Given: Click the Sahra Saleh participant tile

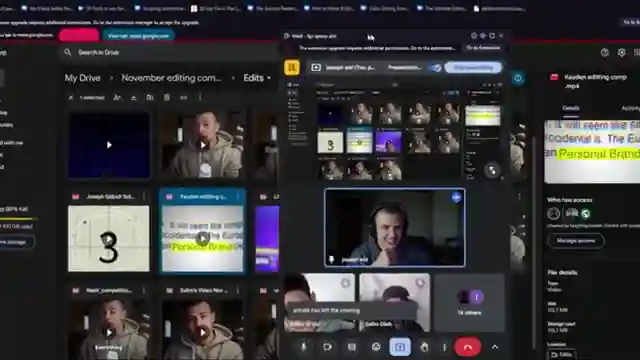Looking at the screenshot, I should 395,302.
